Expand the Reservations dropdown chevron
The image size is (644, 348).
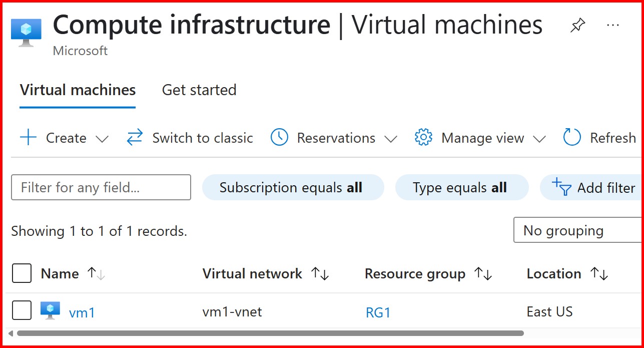(x=391, y=139)
